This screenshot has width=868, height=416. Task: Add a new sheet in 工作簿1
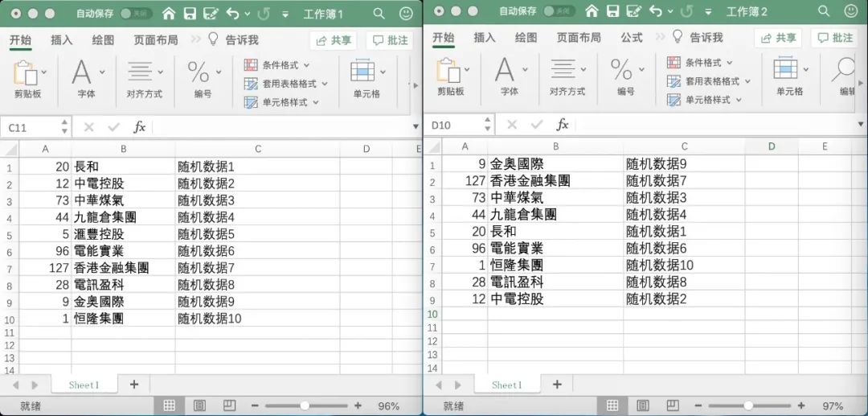(134, 385)
